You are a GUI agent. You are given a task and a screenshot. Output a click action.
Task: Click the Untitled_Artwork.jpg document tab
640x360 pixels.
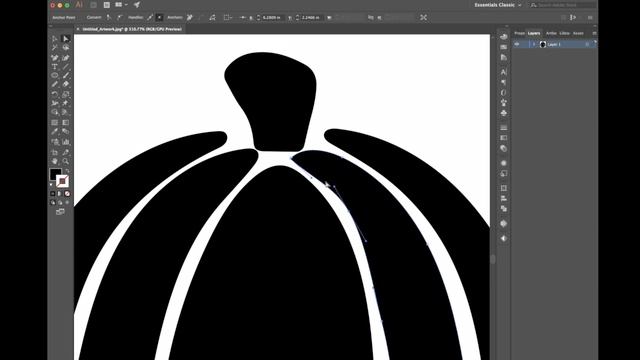click(132, 29)
